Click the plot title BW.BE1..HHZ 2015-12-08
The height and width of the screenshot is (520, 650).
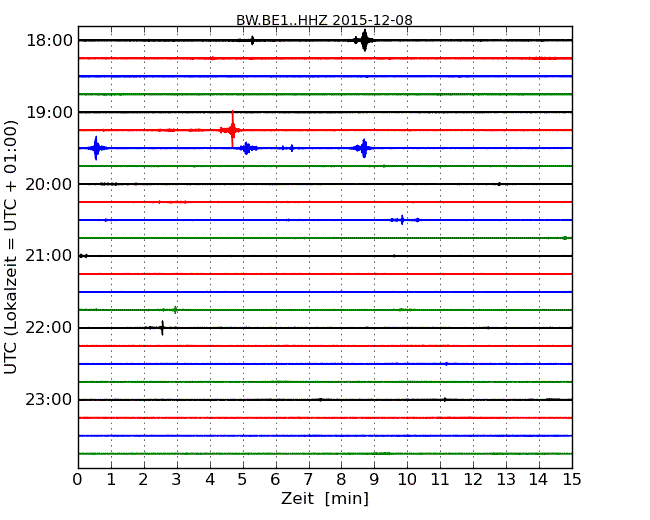(x=324, y=20)
